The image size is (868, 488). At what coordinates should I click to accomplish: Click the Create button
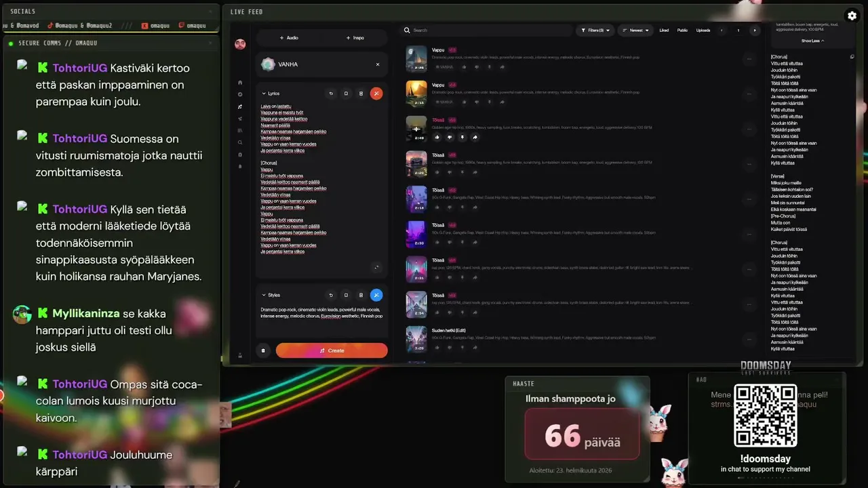tap(332, 350)
